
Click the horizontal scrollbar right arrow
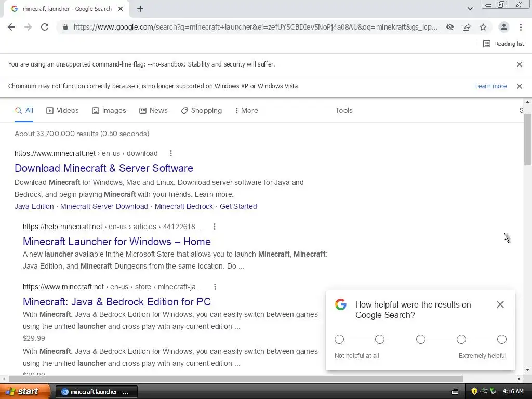(x=519, y=379)
